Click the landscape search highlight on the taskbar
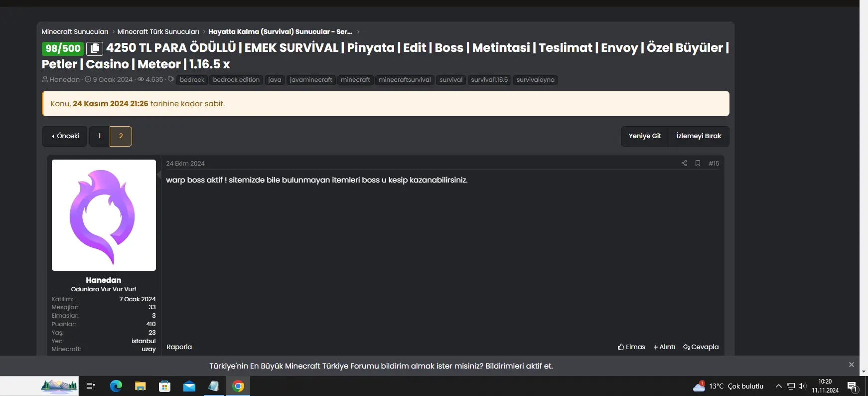868x396 pixels. coord(59,386)
